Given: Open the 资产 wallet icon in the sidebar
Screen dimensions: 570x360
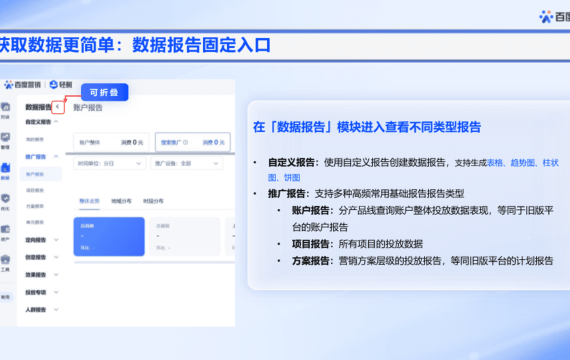Looking at the screenshot, I should [5, 229].
